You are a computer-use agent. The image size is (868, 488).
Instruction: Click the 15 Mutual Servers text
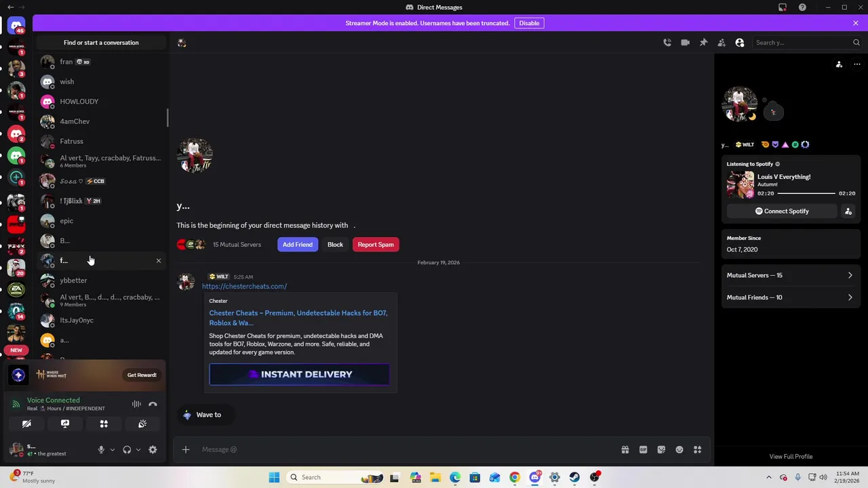point(237,245)
